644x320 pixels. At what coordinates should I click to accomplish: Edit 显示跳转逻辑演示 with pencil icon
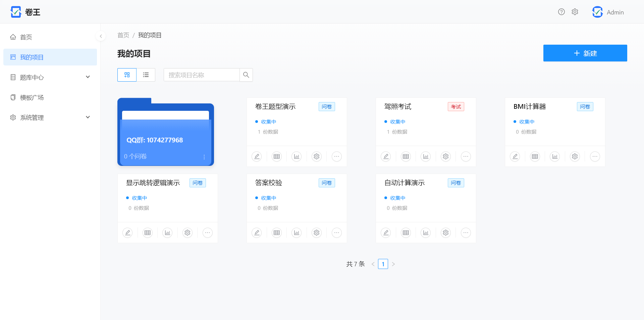(x=127, y=233)
